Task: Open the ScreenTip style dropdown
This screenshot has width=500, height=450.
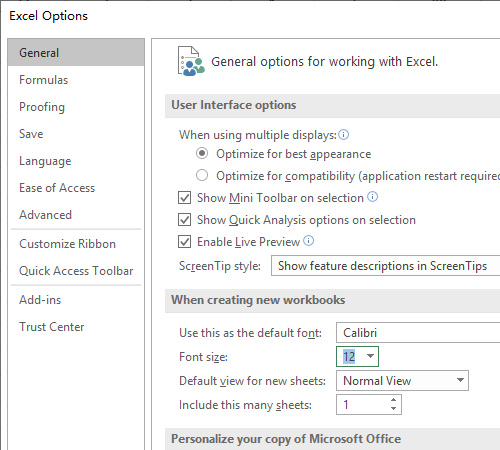Action: (x=386, y=266)
